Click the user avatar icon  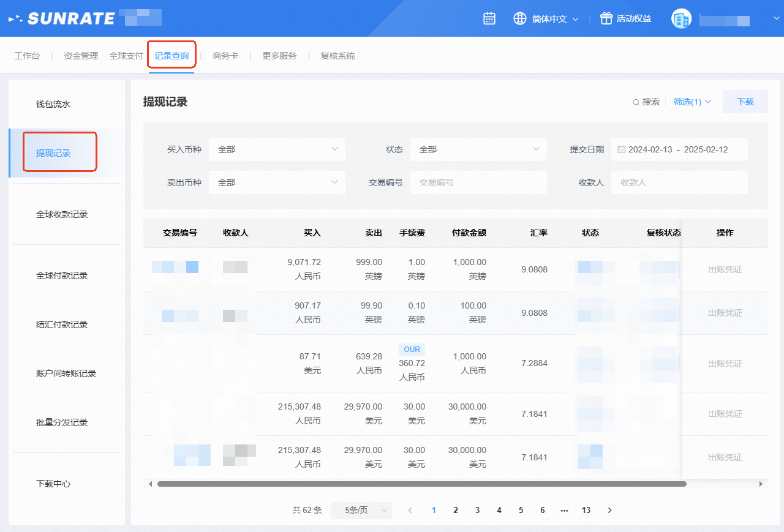click(x=681, y=19)
